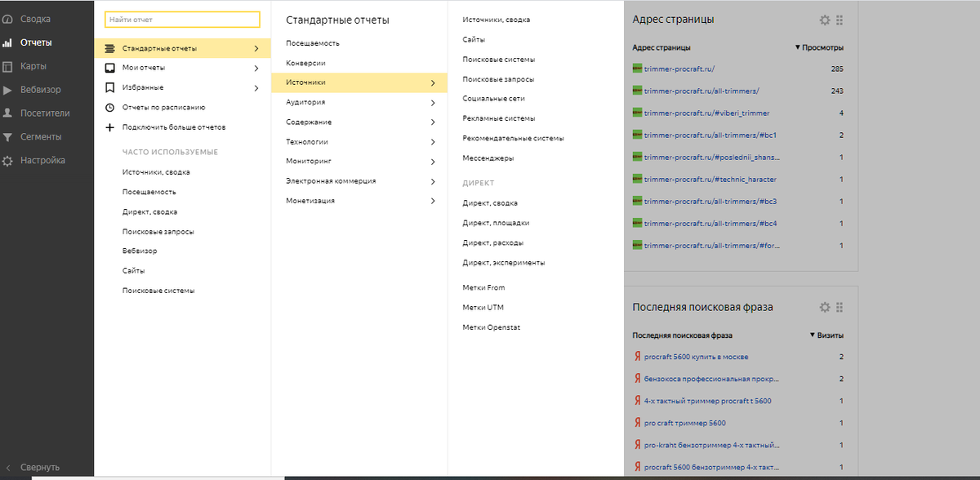Viewport: 980px width, 480px height.
Task: Expand Стандартные отчеты chevron
Action: (256, 48)
